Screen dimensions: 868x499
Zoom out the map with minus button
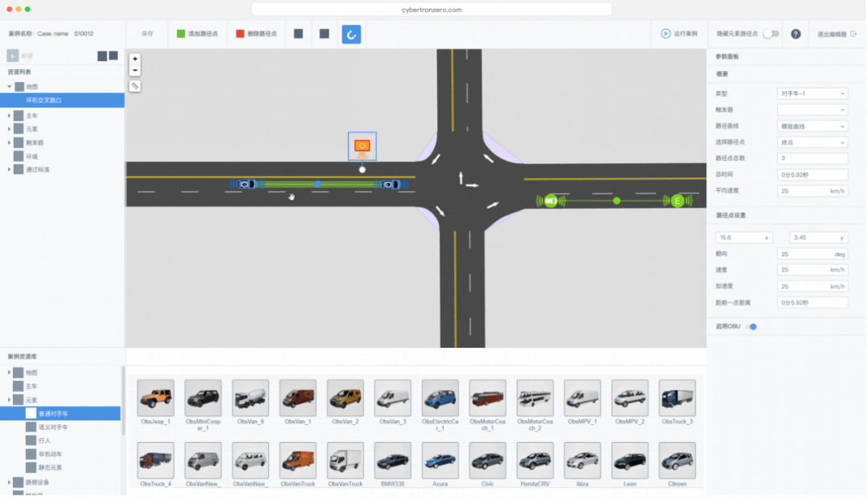pos(135,70)
